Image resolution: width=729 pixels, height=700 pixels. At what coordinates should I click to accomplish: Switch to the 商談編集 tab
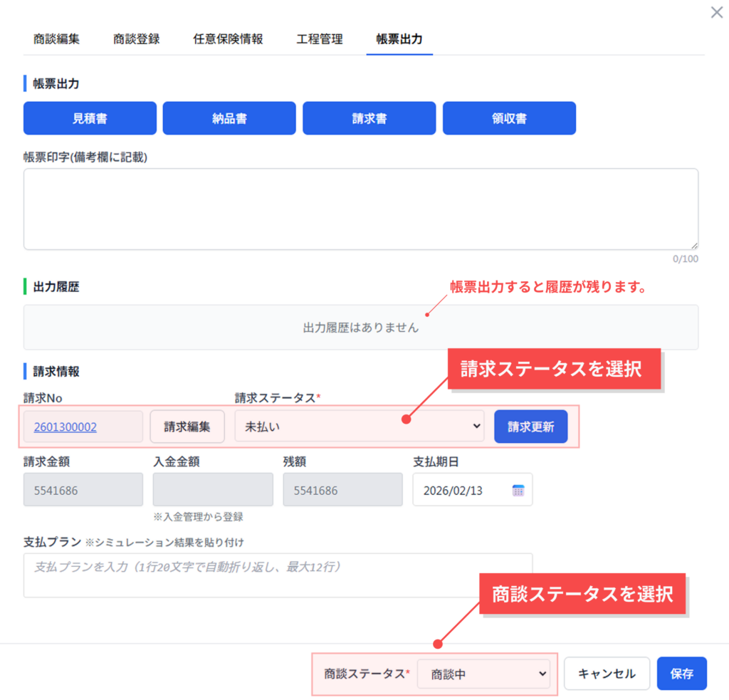(x=56, y=39)
